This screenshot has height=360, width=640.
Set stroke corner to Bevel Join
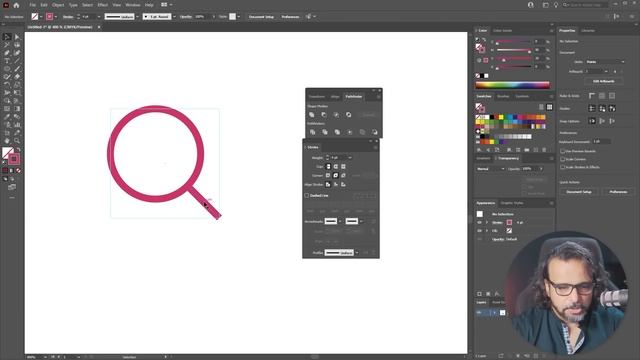[x=343, y=176]
